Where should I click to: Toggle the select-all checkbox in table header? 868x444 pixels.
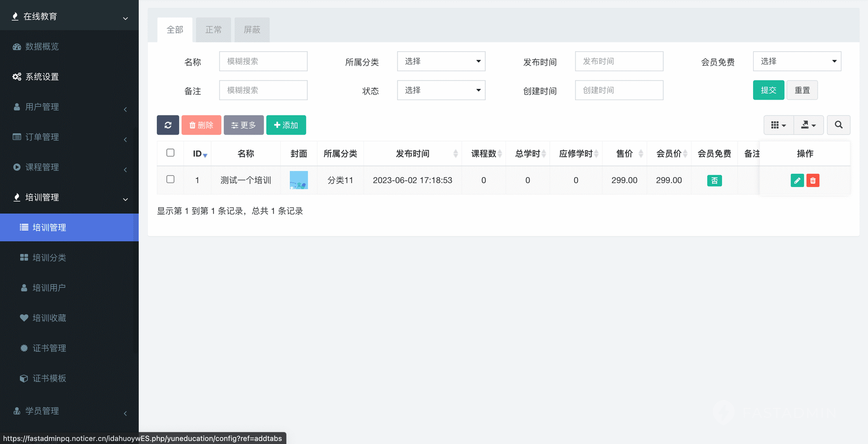pyautogui.click(x=170, y=153)
